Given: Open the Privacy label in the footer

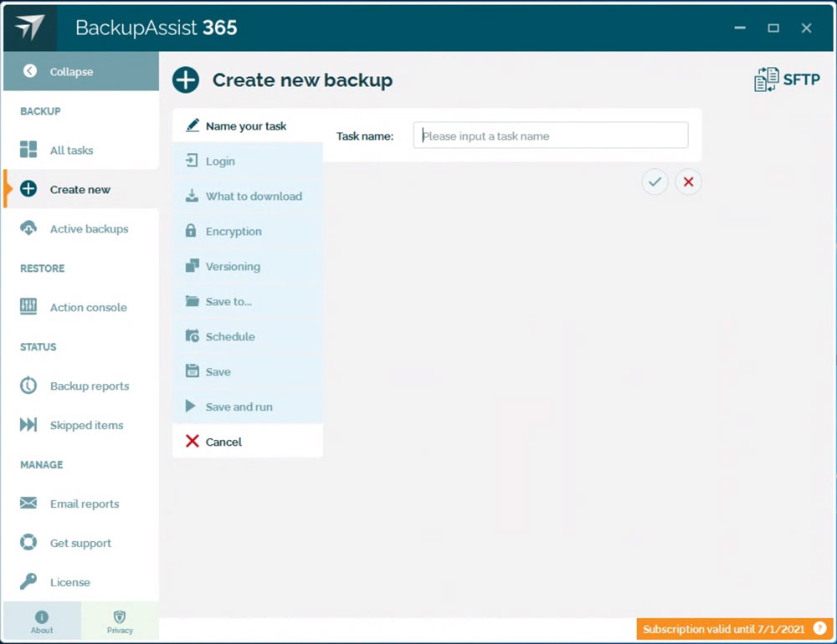Looking at the screenshot, I should [x=120, y=630].
